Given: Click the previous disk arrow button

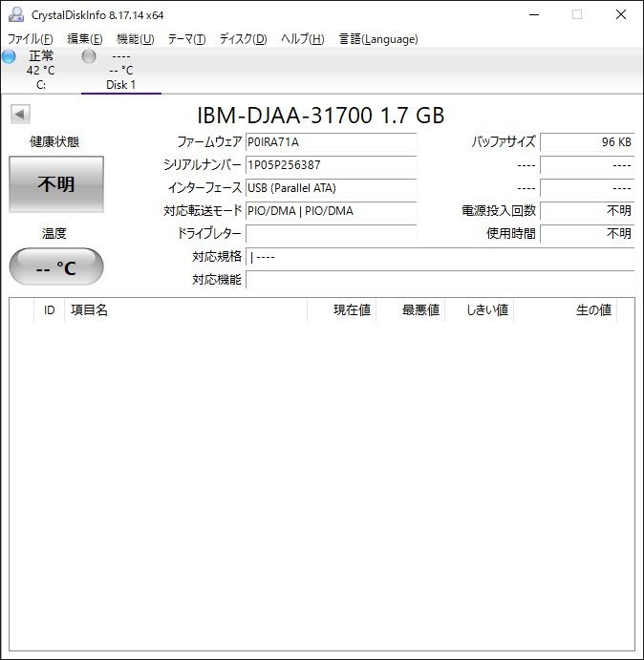Looking at the screenshot, I should click(x=20, y=114).
